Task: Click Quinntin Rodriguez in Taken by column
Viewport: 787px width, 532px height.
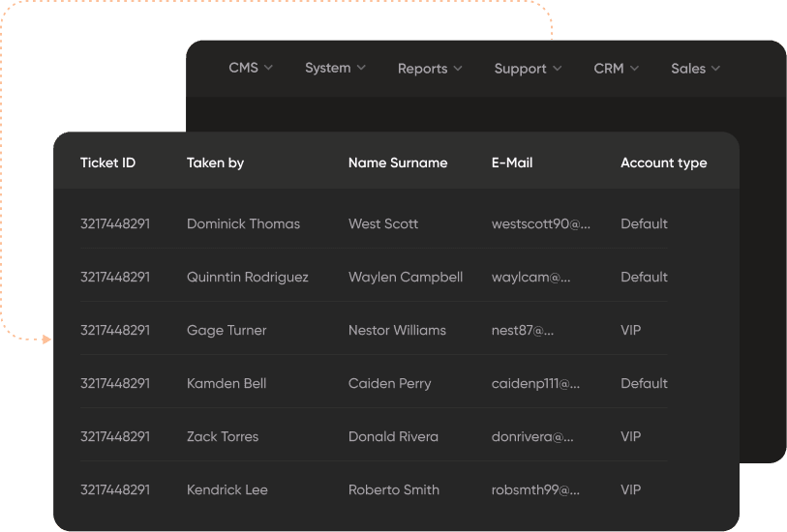Action: (247, 277)
